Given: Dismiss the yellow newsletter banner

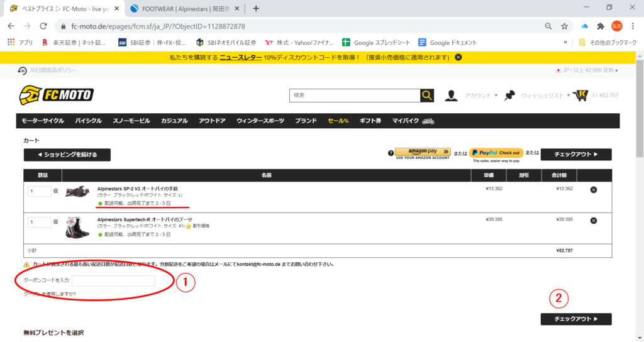Looking at the screenshot, I should click(x=458, y=57).
